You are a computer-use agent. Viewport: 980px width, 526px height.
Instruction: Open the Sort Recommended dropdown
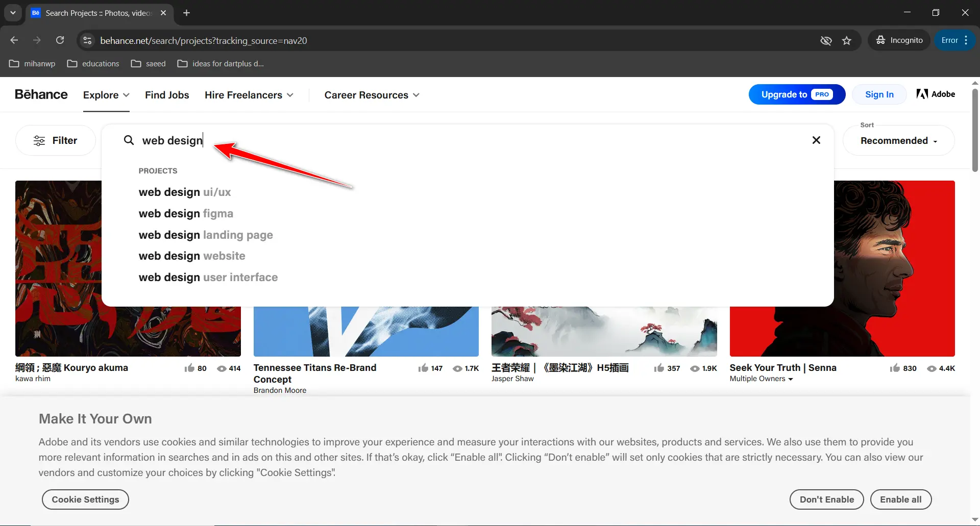[x=898, y=141]
